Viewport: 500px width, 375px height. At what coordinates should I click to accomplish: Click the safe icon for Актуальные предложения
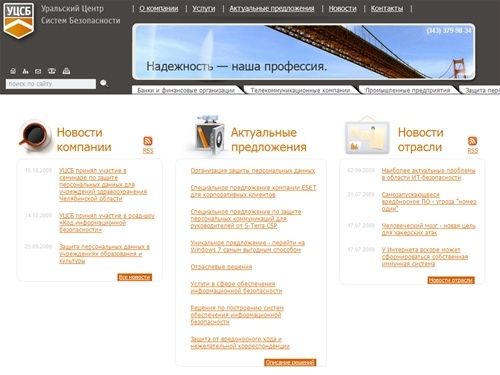click(x=210, y=135)
